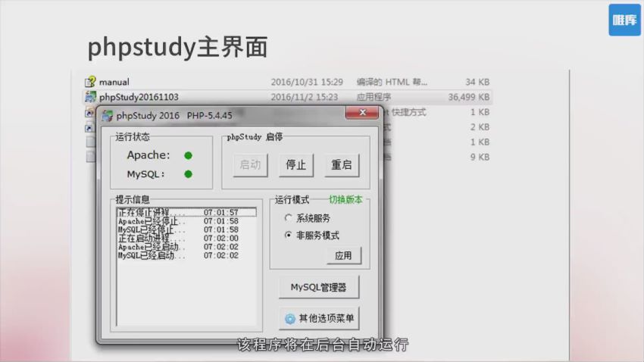This screenshot has height=362, width=644.
Task: Click the 36,499 KB size value
Action: 469,97
